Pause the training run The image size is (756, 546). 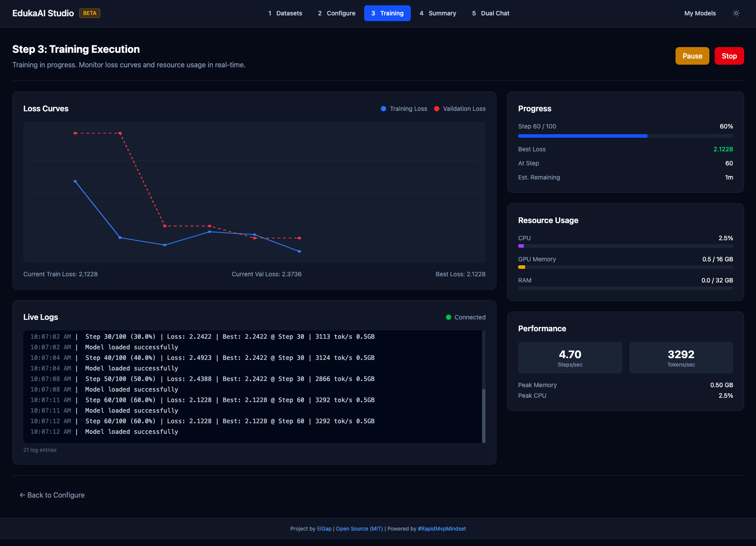(x=692, y=56)
